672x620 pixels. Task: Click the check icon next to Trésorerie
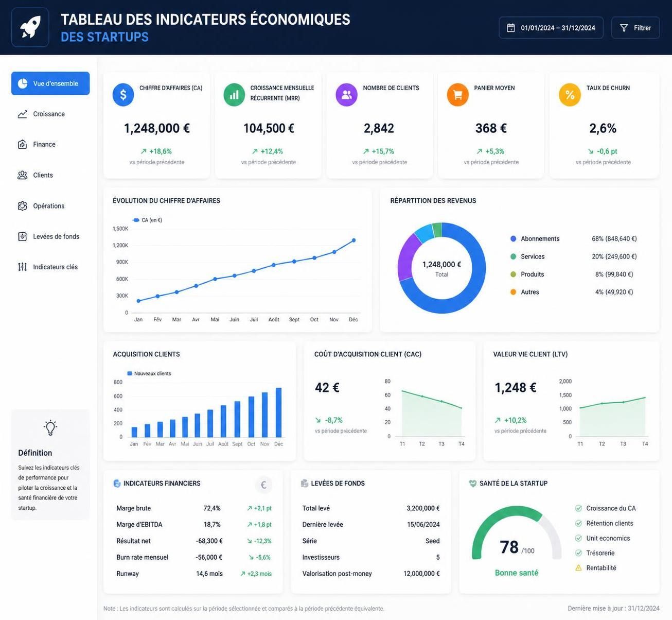coord(578,553)
